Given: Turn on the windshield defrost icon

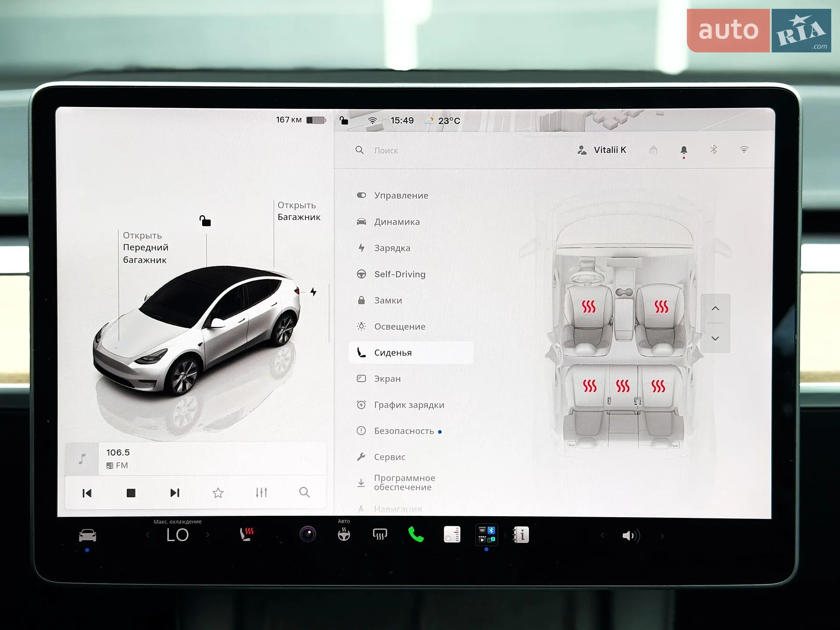Looking at the screenshot, I should (x=380, y=534).
